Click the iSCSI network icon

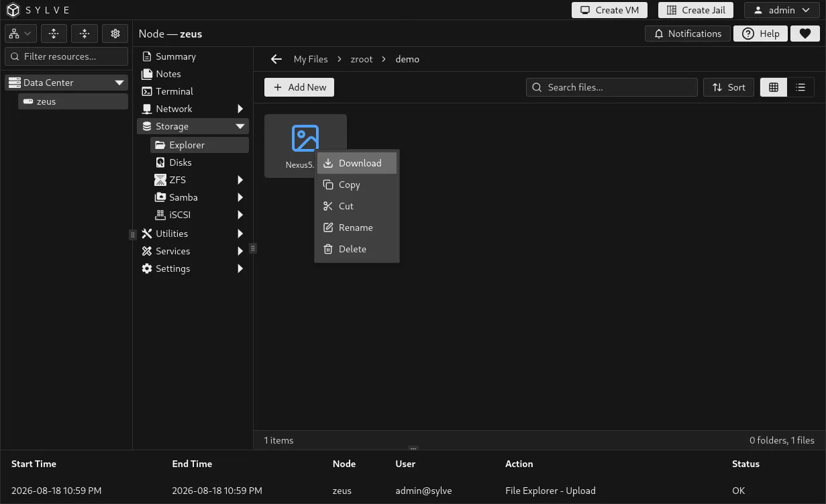click(160, 215)
